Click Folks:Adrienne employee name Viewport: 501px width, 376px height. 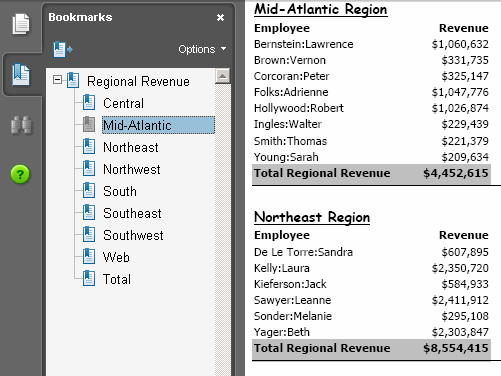291,92
